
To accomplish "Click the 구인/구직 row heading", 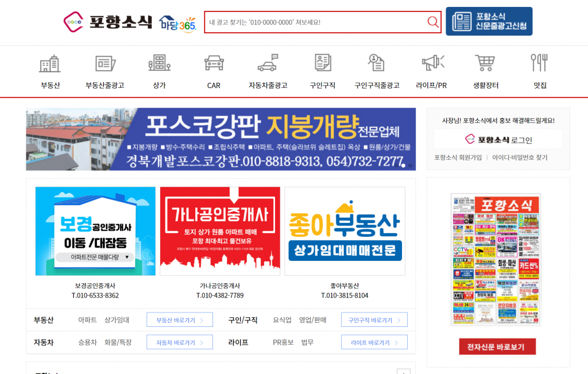I will pos(243,320).
